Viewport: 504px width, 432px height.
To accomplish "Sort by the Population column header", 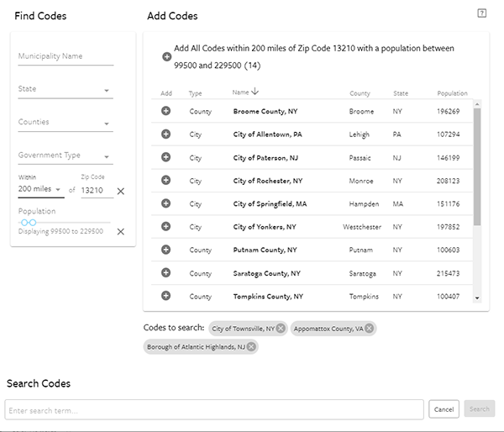I will point(452,93).
